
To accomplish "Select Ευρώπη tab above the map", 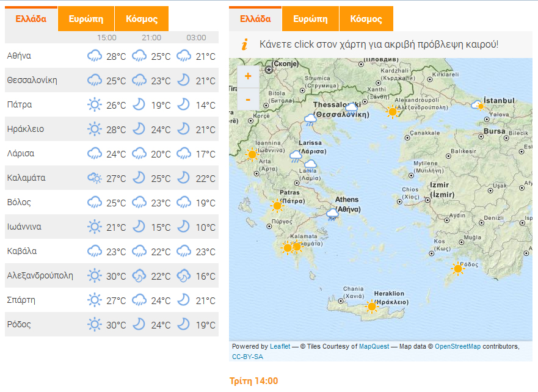I will pyautogui.click(x=311, y=19).
